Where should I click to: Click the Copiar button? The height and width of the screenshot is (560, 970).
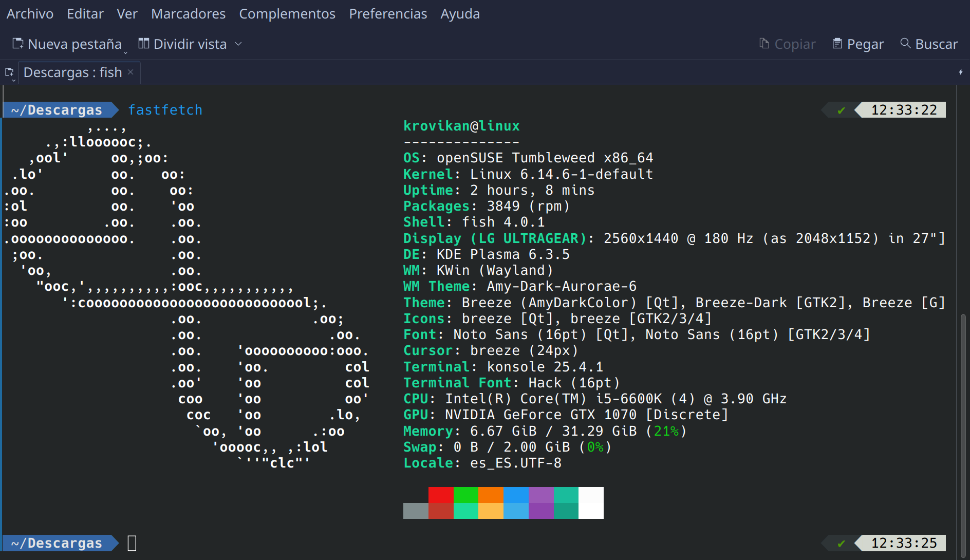[788, 44]
